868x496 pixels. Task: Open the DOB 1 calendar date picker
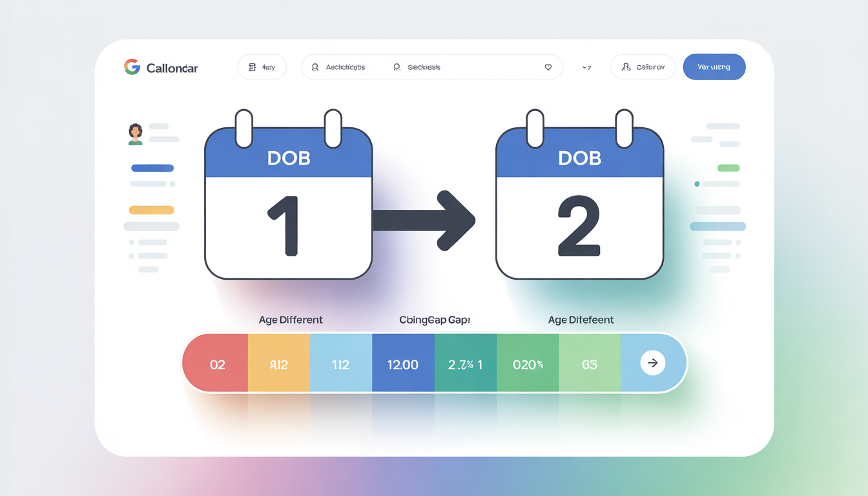point(288,203)
